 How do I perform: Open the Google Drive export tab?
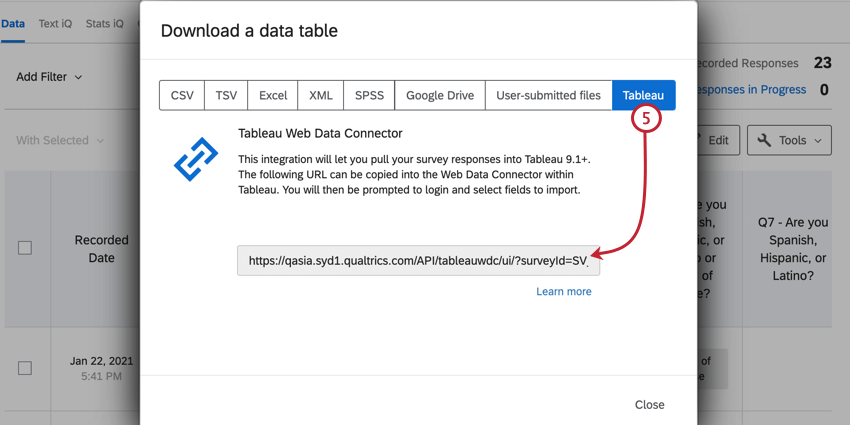pos(440,95)
